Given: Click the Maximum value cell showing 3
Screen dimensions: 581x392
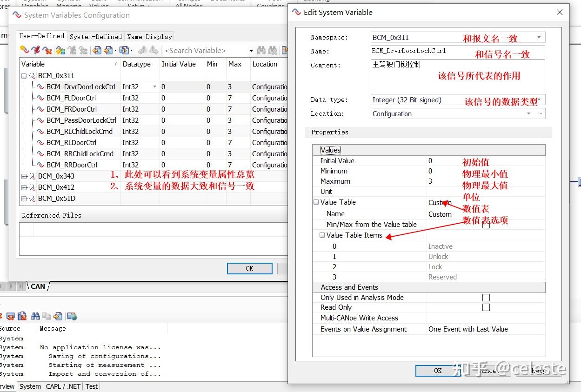Looking at the screenshot, I should [486, 181].
